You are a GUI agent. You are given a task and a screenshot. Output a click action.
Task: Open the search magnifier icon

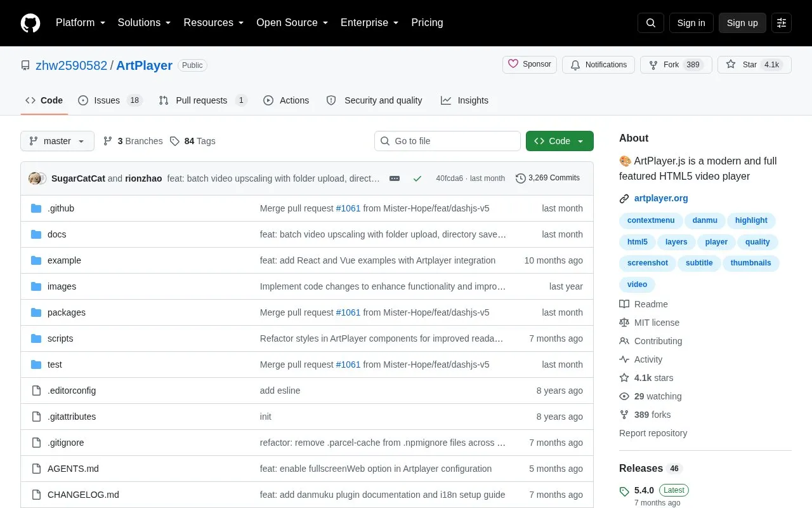point(651,23)
